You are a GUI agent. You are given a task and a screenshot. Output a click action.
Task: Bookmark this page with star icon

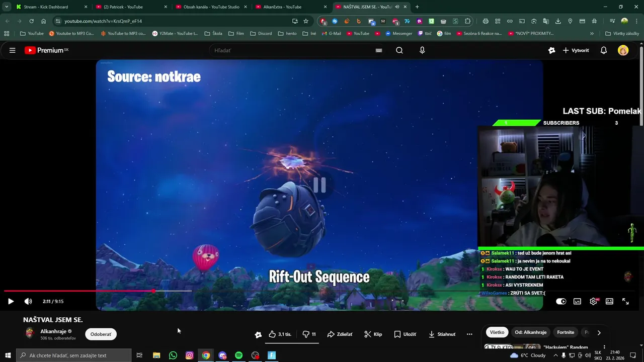point(306,21)
